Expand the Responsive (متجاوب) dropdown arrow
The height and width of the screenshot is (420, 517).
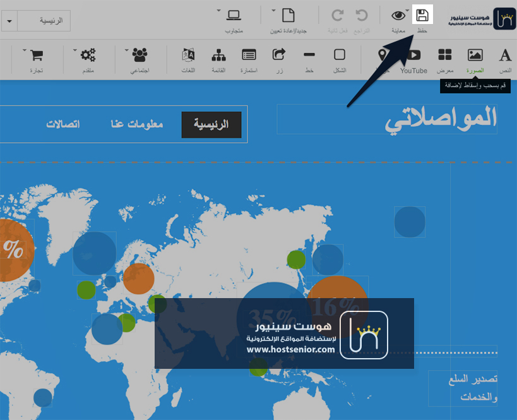pos(218,11)
